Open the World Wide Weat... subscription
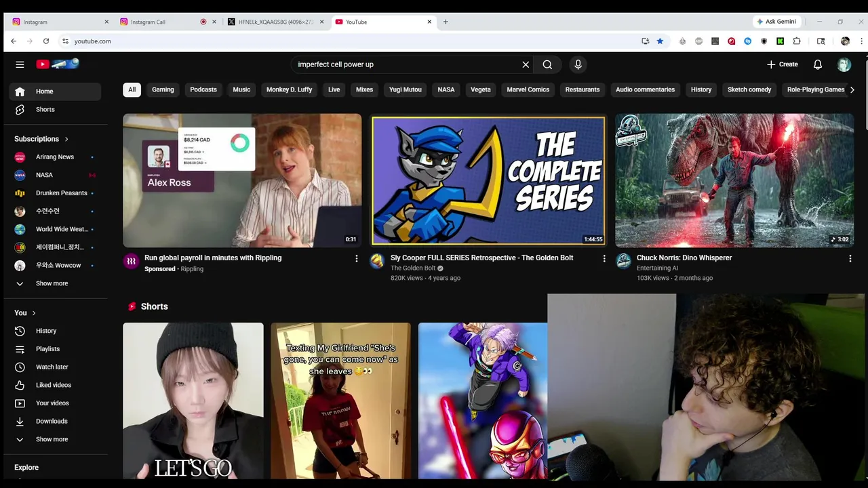 (x=55, y=229)
